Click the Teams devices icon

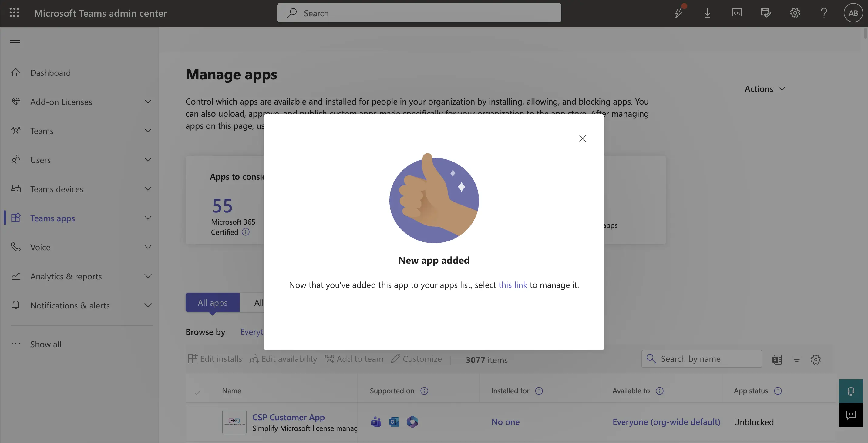pyautogui.click(x=16, y=188)
